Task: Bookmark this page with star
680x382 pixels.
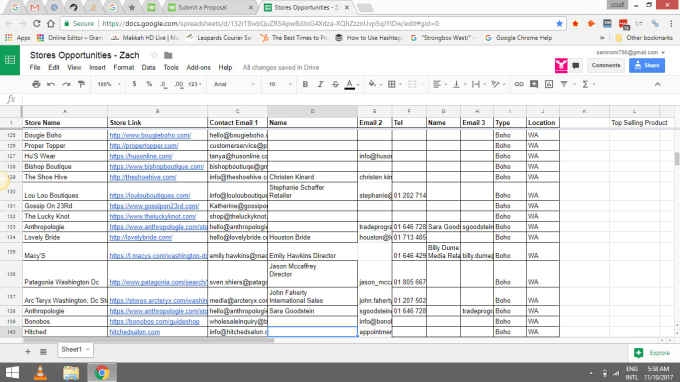Action: click(559, 23)
